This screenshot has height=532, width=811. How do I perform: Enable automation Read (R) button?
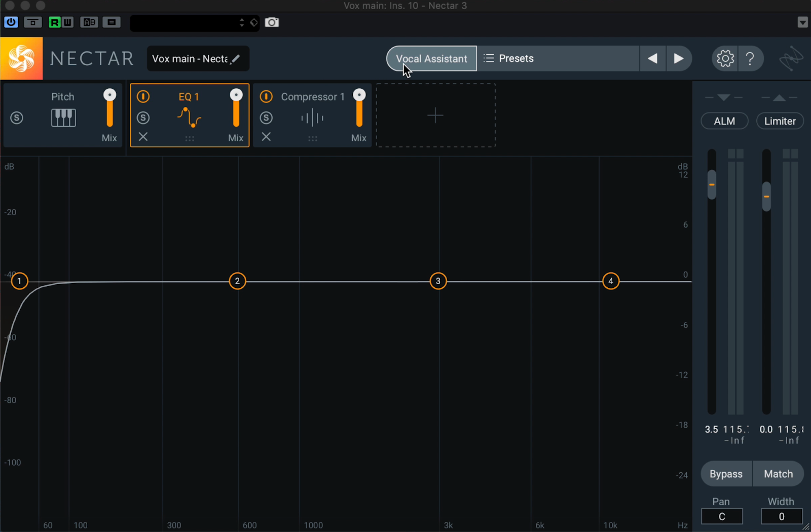click(x=54, y=22)
